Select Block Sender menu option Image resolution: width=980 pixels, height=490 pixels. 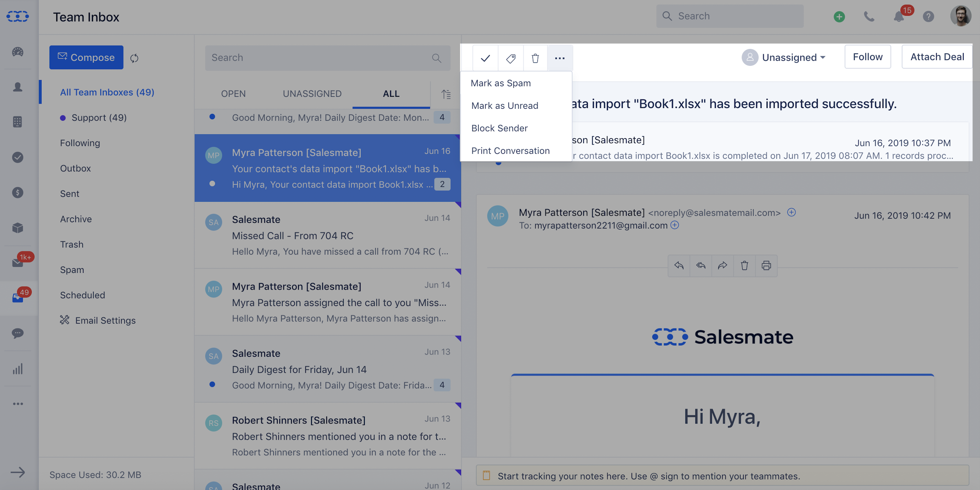516,128
